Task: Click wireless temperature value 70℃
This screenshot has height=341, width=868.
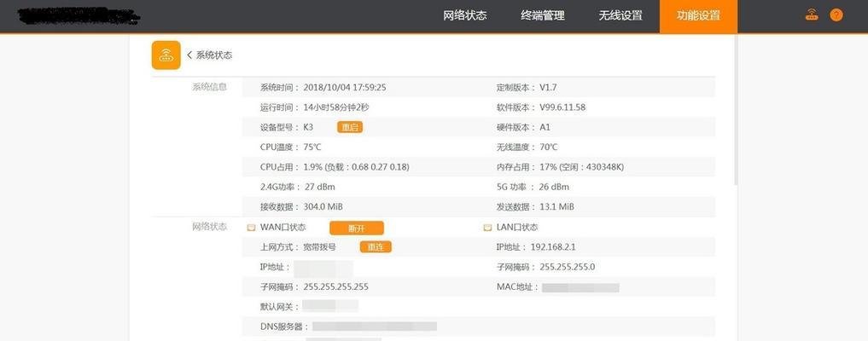Action: [549, 147]
